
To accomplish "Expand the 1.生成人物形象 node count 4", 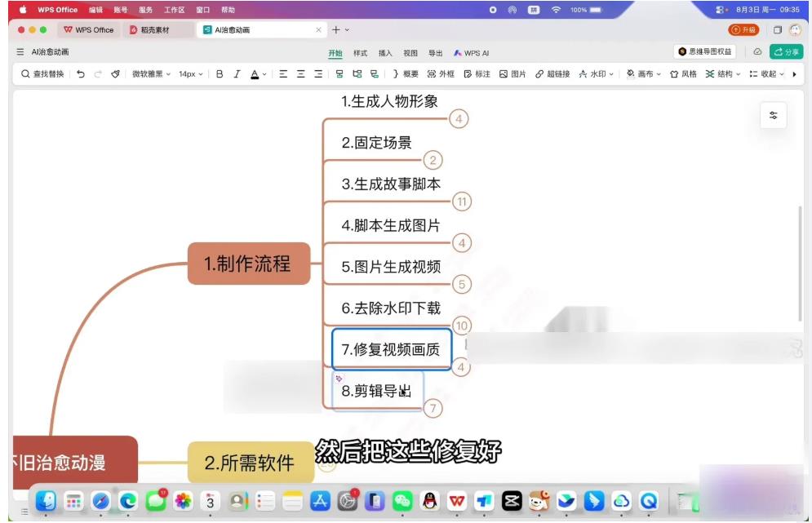I will [x=459, y=119].
